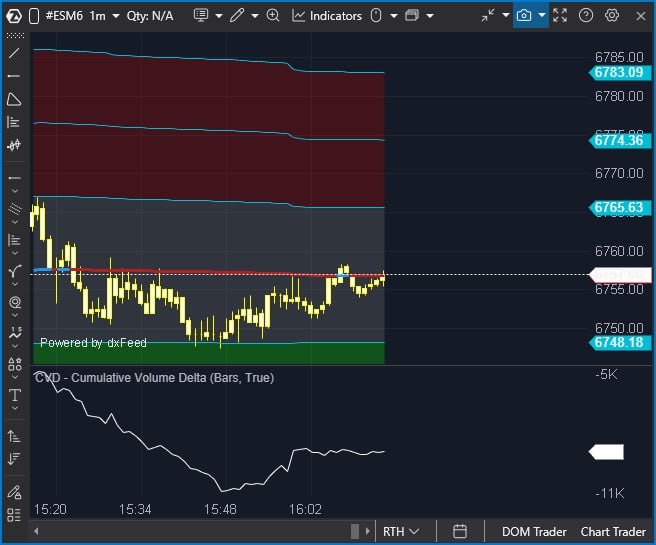Screen dimensions: 656x545
Task: Click the collapse arrows icon
Action: (488, 15)
